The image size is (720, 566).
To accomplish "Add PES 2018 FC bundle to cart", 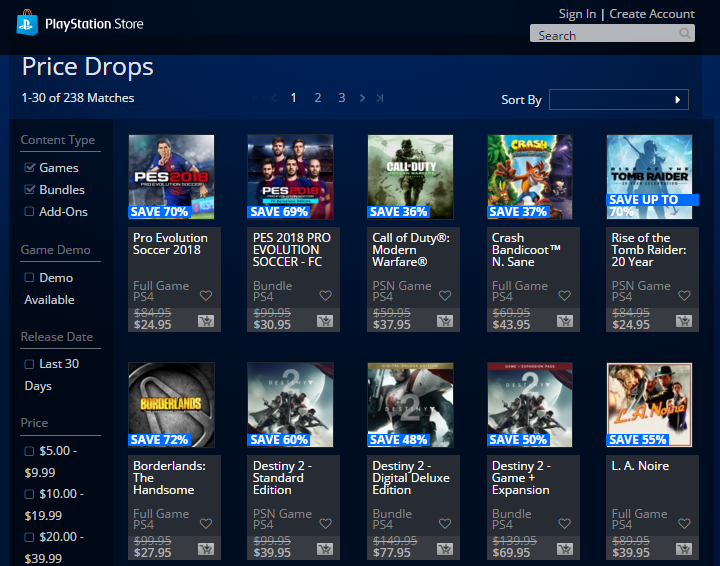I will 325,321.
